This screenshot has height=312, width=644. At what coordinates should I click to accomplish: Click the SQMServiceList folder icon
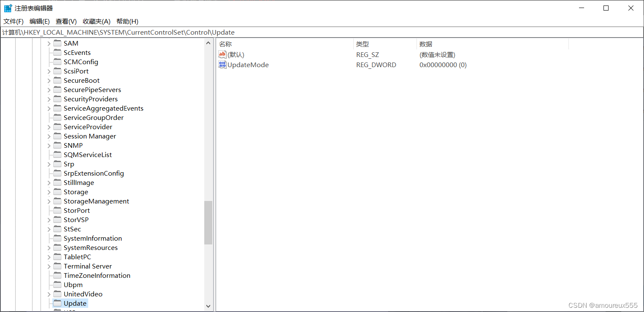(x=57, y=155)
